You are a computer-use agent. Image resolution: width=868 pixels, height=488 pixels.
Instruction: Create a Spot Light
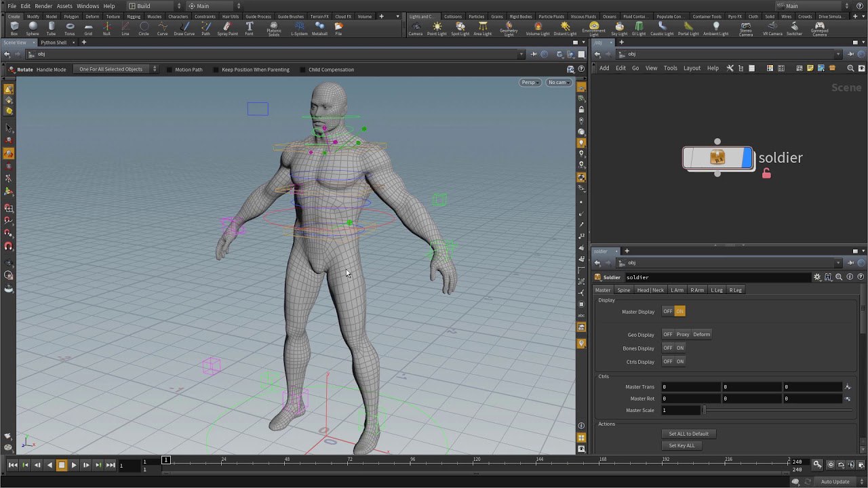click(x=460, y=28)
